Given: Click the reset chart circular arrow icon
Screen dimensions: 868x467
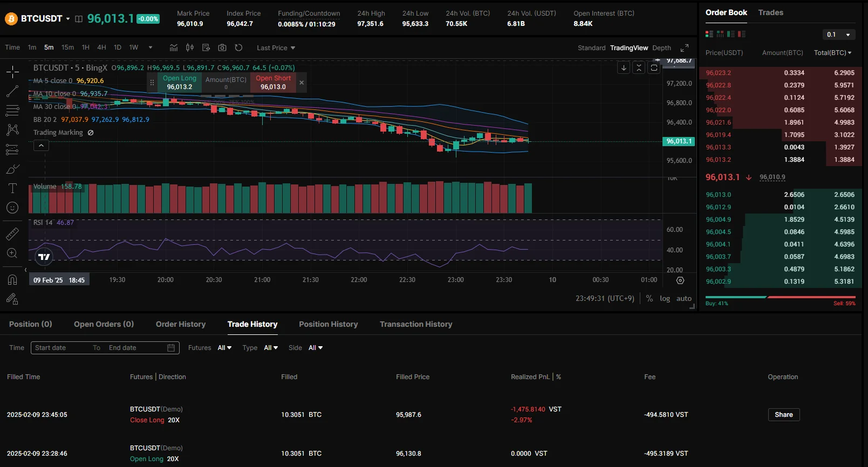Looking at the screenshot, I should tap(238, 47).
